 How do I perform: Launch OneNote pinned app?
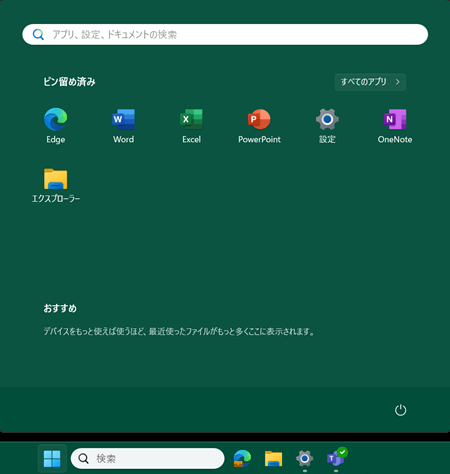click(395, 125)
